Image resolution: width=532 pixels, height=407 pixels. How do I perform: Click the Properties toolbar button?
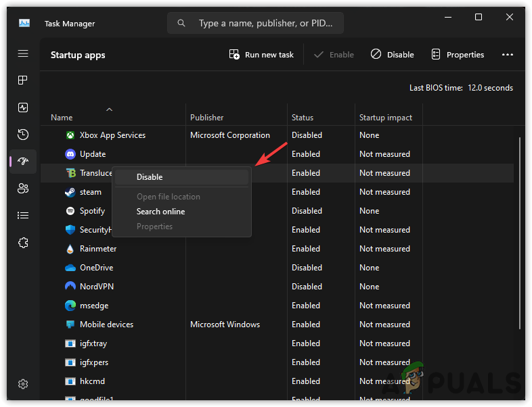(458, 55)
